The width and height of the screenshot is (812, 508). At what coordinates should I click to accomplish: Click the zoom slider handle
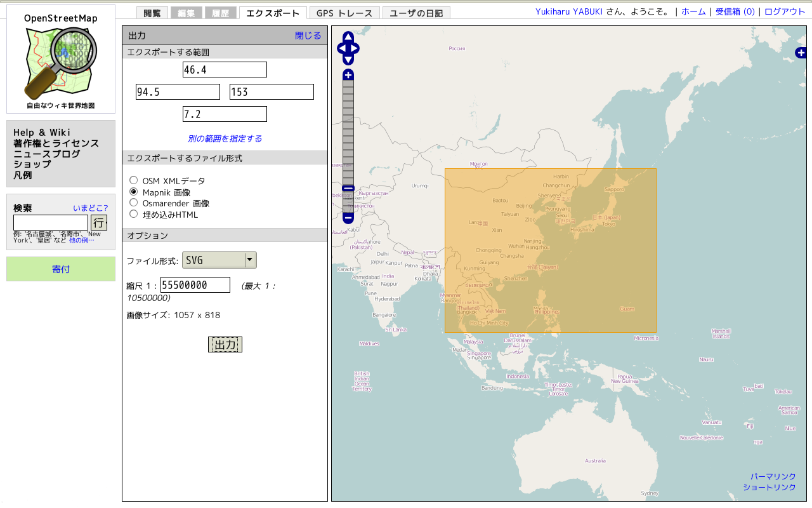(348, 188)
